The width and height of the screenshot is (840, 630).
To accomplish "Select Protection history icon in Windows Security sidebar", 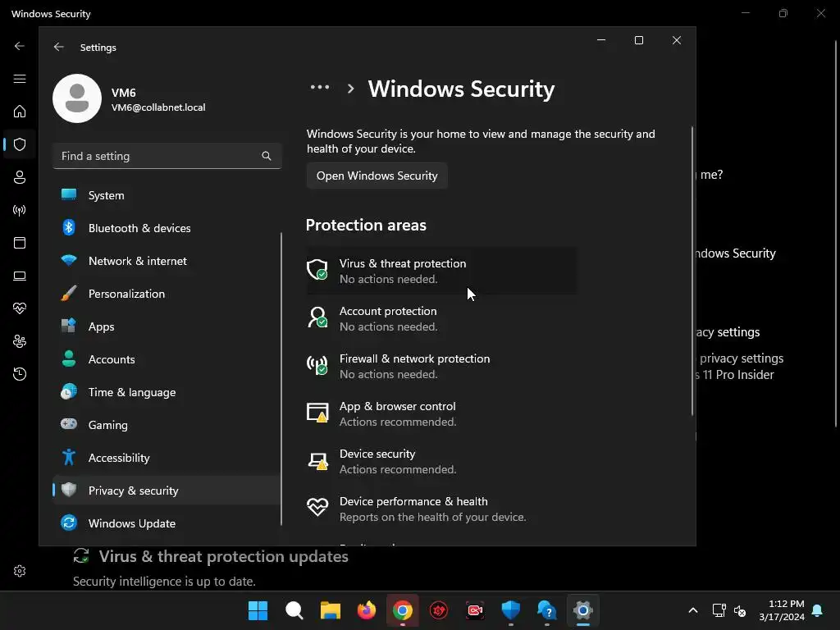I will point(20,374).
